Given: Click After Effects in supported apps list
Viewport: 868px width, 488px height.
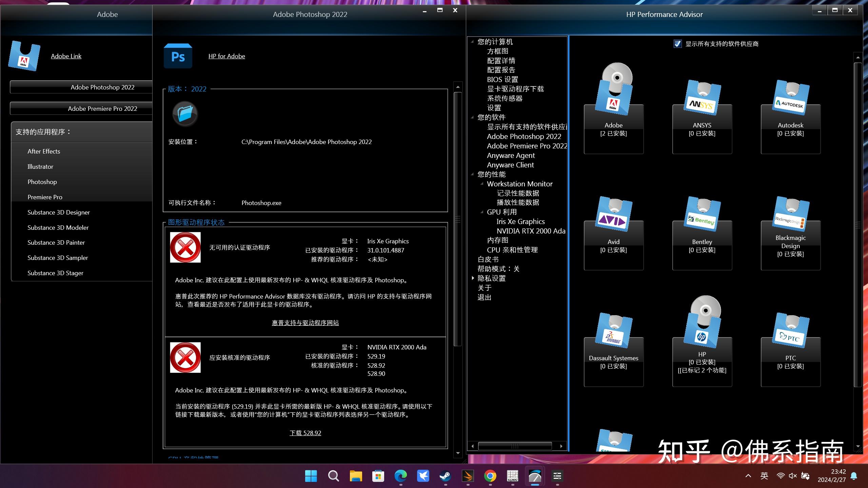Looking at the screenshot, I should point(44,151).
